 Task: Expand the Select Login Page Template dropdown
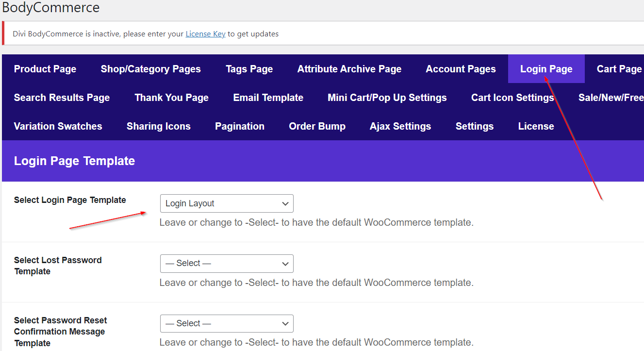[227, 203]
